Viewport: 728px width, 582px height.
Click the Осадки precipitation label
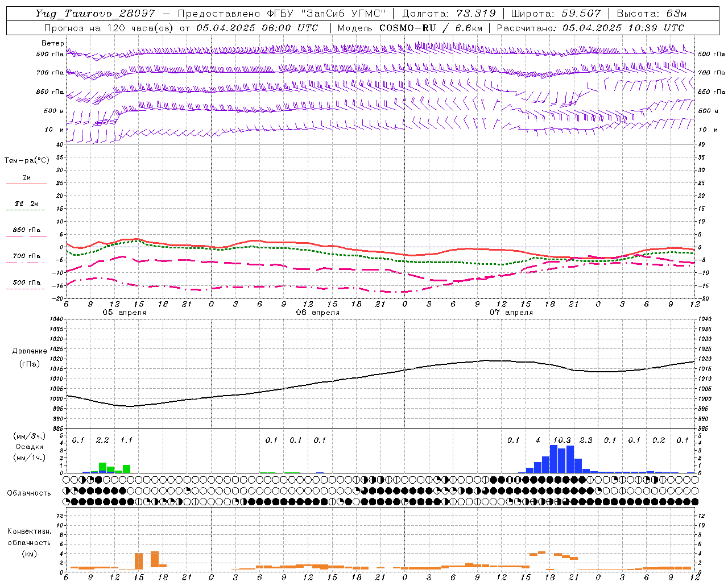click(x=30, y=447)
